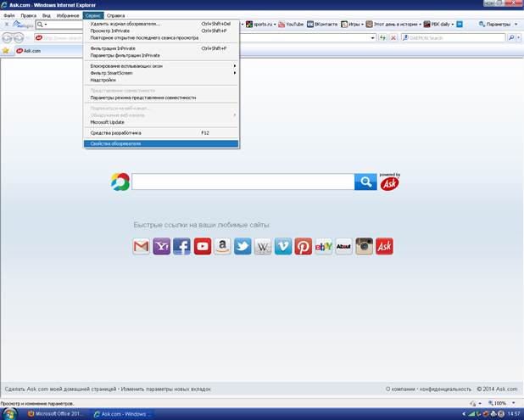Click the blue magnifier search button

point(365,182)
